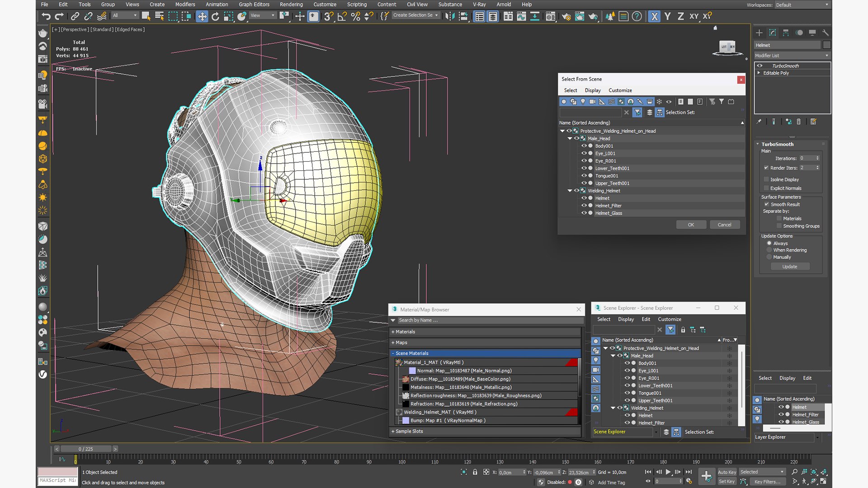This screenshot has width=868, height=488.
Task: Hide Helmet_Glass in Select From Scene list
Action: 584,213
